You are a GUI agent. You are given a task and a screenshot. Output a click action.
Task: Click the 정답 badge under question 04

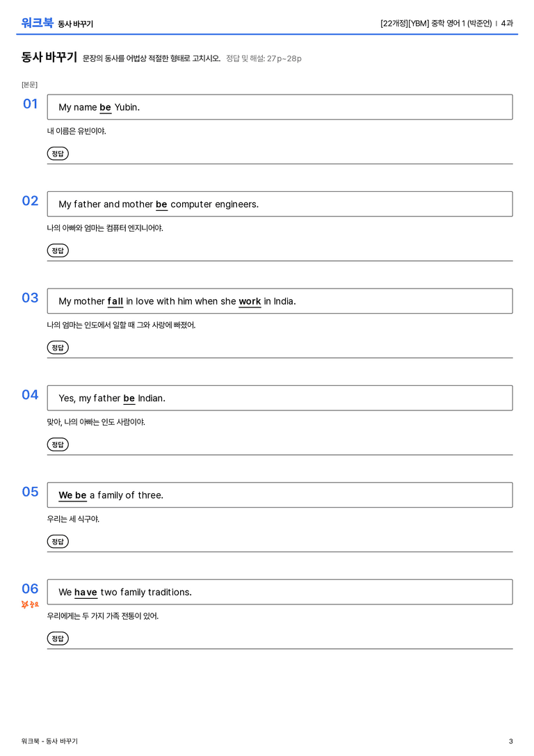[x=58, y=444]
